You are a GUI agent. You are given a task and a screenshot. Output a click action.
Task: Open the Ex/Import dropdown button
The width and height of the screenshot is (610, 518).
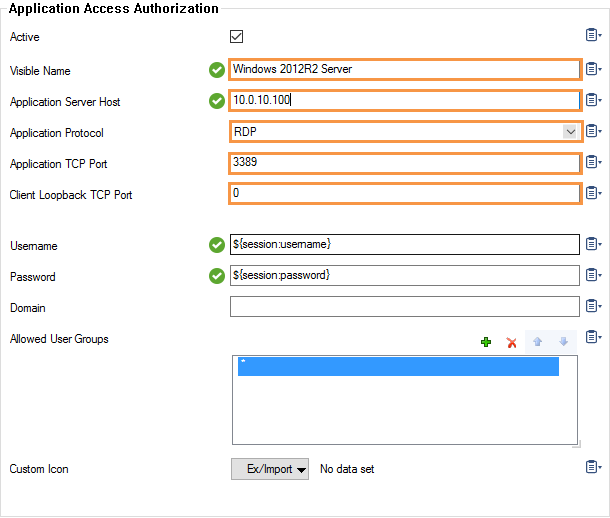pyautogui.click(x=270, y=469)
